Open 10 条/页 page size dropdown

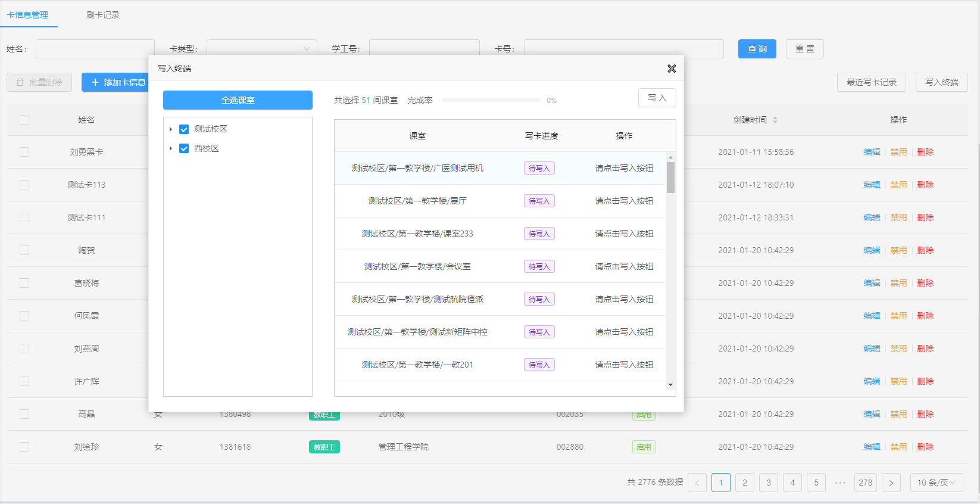point(936,483)
